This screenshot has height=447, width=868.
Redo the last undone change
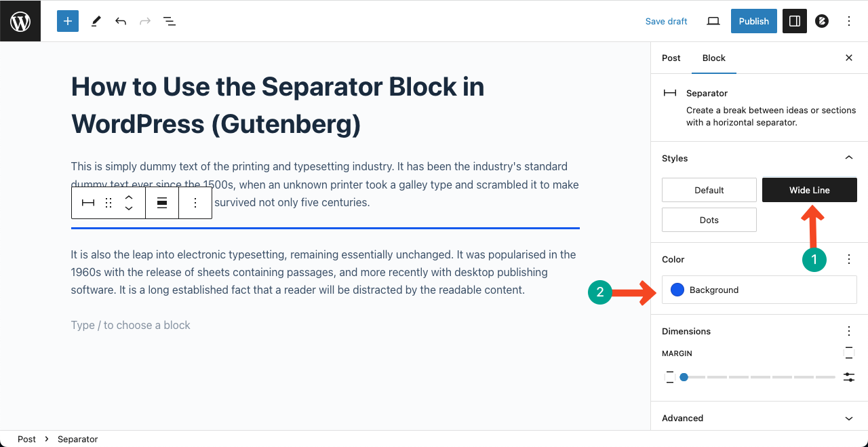tap(144, 21)
